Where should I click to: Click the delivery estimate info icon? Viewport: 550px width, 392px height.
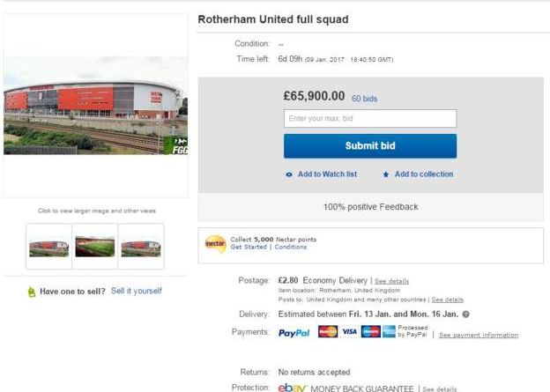466,314
